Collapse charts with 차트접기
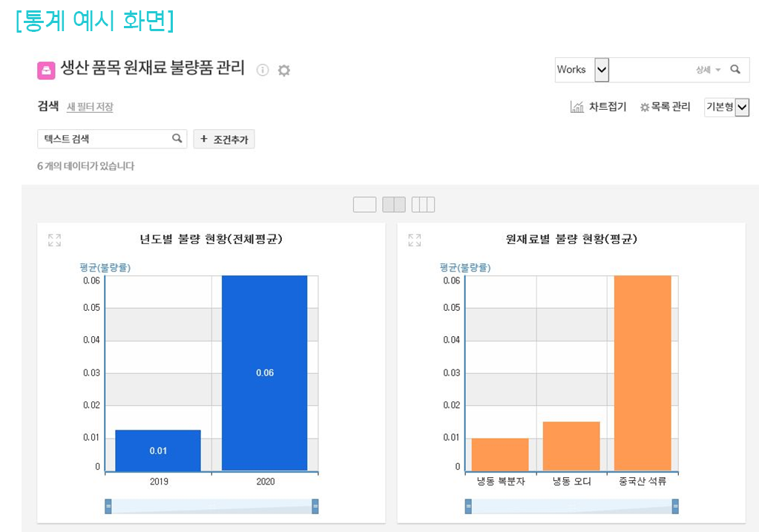The height and width of the screenshot is (532, 759). (x=599, y=108)
